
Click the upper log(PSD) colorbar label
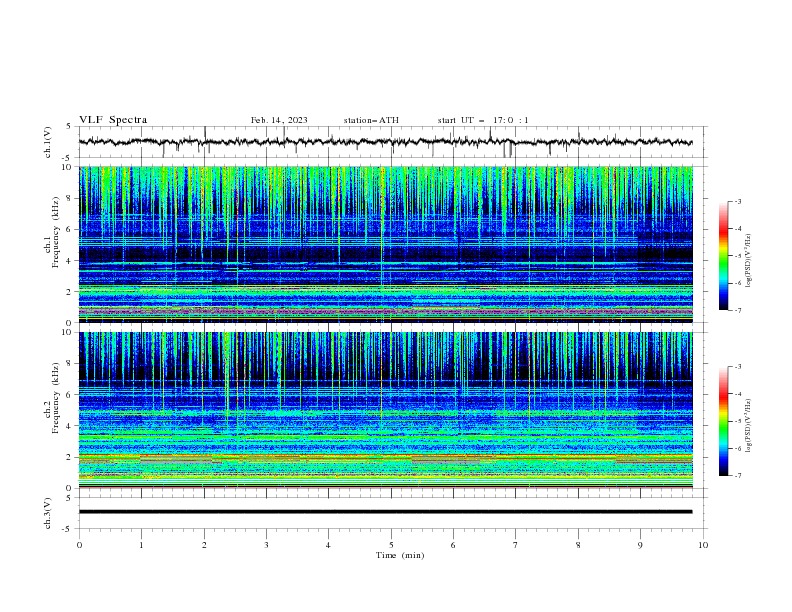[748, 261]
